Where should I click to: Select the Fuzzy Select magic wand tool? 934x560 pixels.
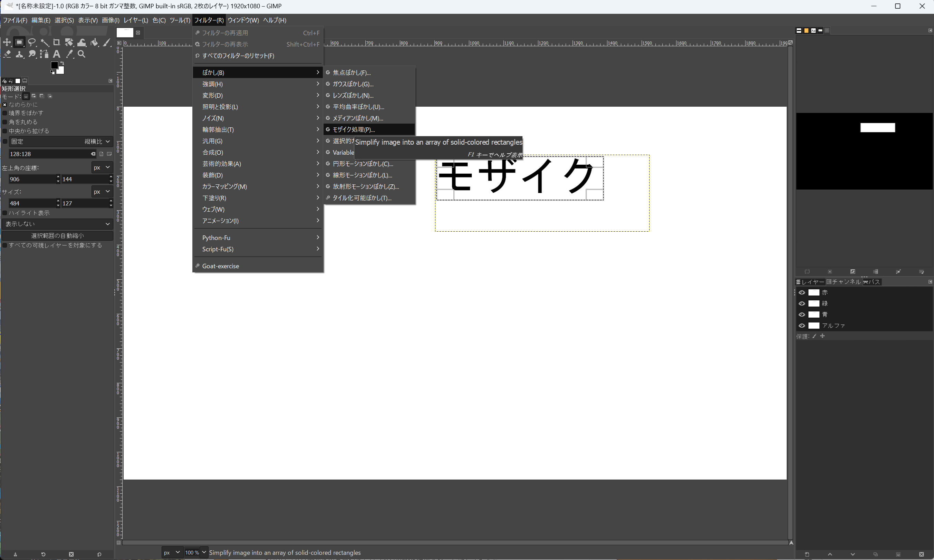pyautogui.click(x=45, y=42)
